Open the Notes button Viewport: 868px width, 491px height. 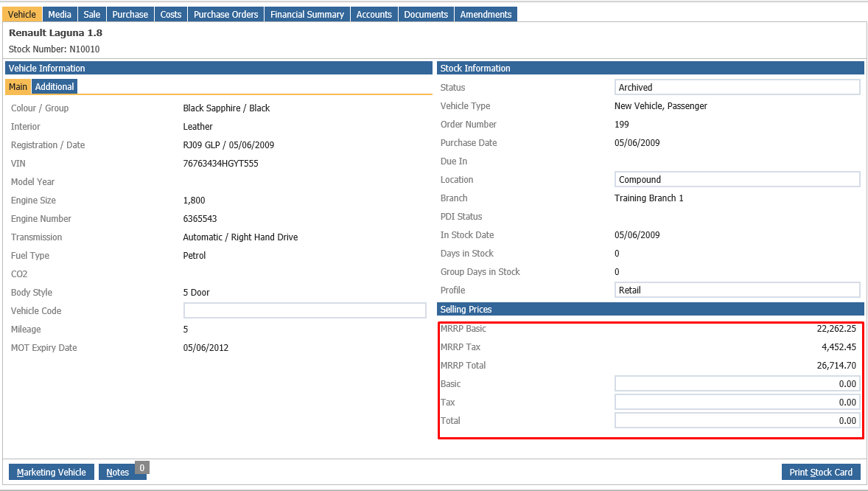(x=117, y=472)
